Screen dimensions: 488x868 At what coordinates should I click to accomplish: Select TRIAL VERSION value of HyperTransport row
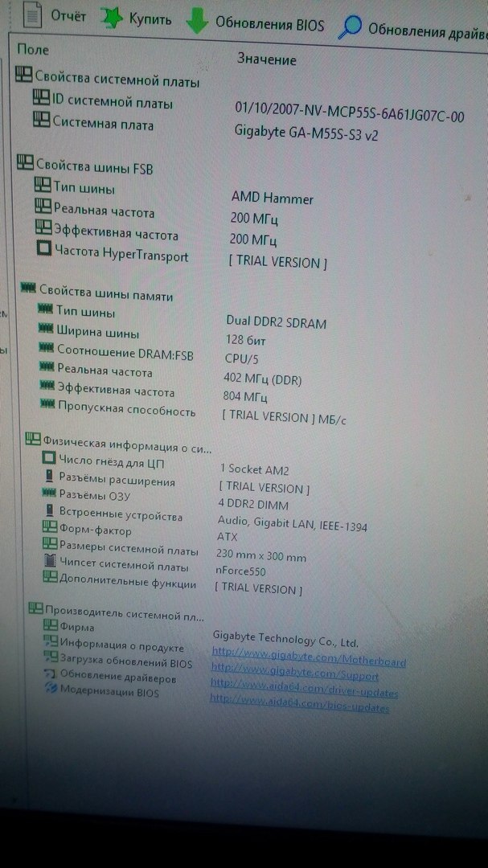tap(277, 262)
